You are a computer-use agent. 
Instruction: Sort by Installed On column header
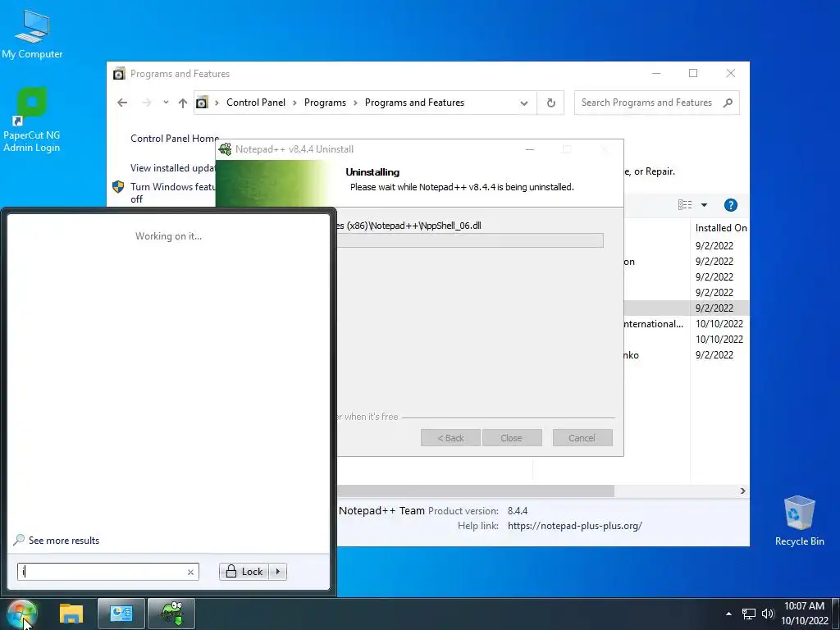tap(720, 228)
